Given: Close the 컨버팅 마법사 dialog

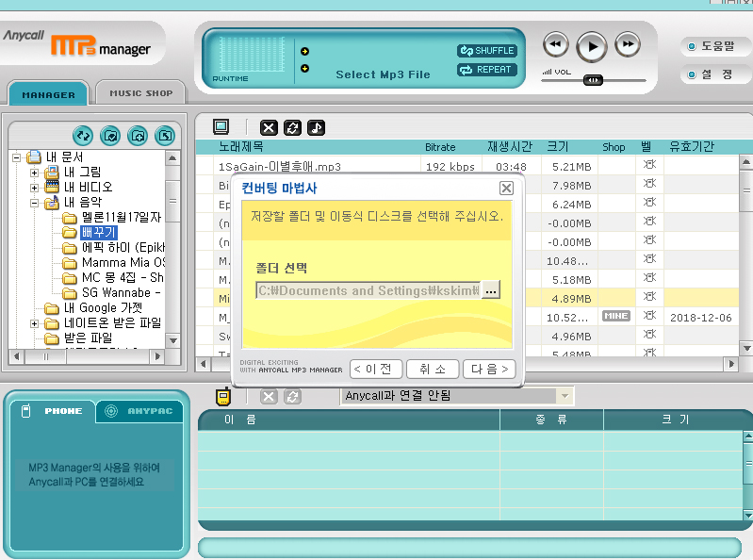Looking at the screenshot, I should (x=506, y=188).
